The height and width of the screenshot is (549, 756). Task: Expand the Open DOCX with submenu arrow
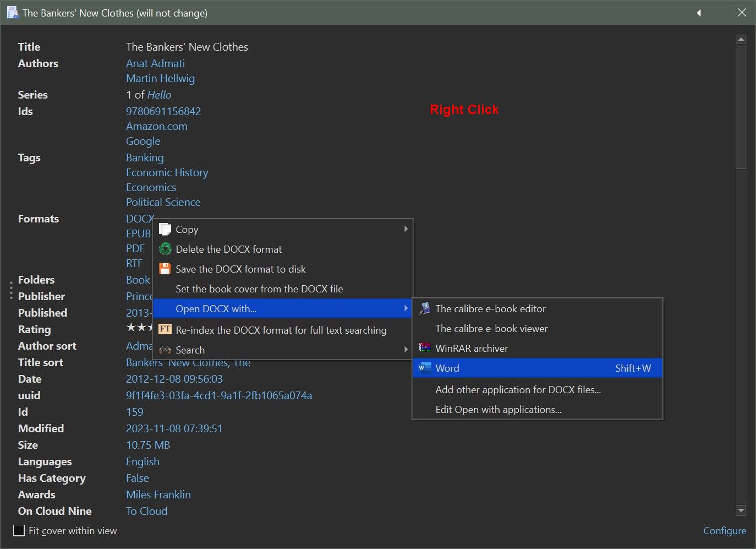point(406,308)
